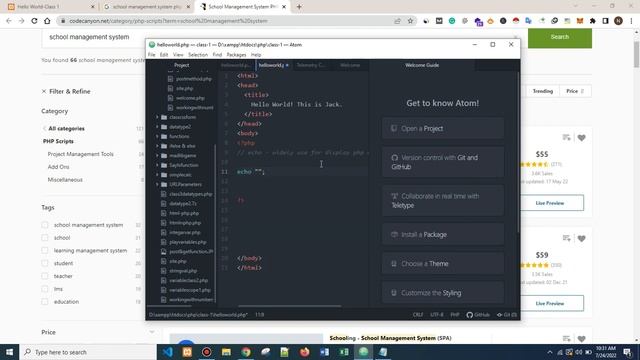The height and width of the screenshot is (360, 640).
Task: Click the Git status bar item in Atom
Action: point(507,315)
